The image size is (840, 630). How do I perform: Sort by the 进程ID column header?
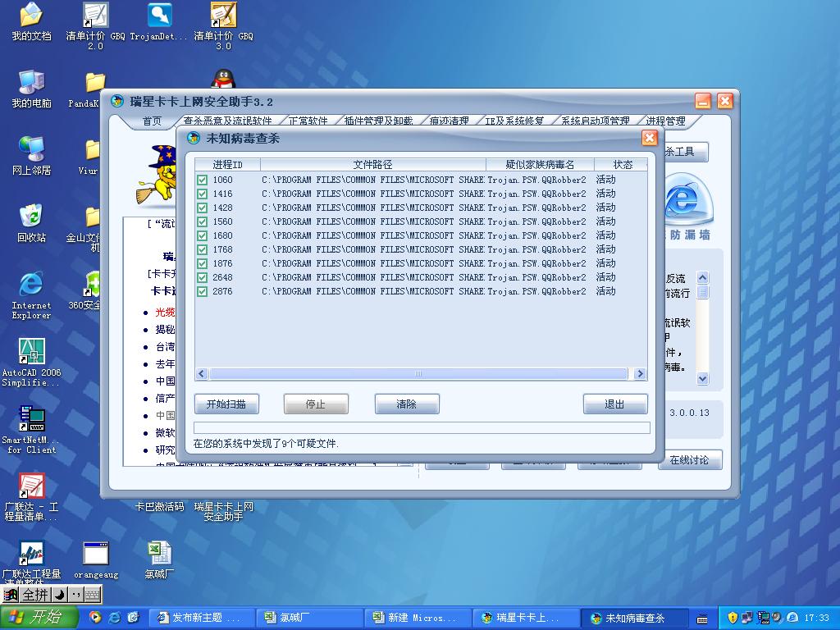[227, 164]
